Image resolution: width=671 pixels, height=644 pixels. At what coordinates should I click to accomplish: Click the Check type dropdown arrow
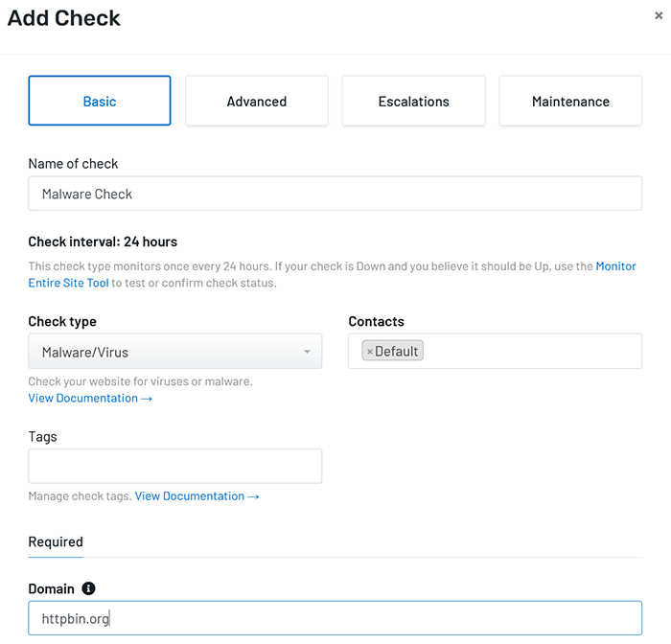(x=307, y=353)
